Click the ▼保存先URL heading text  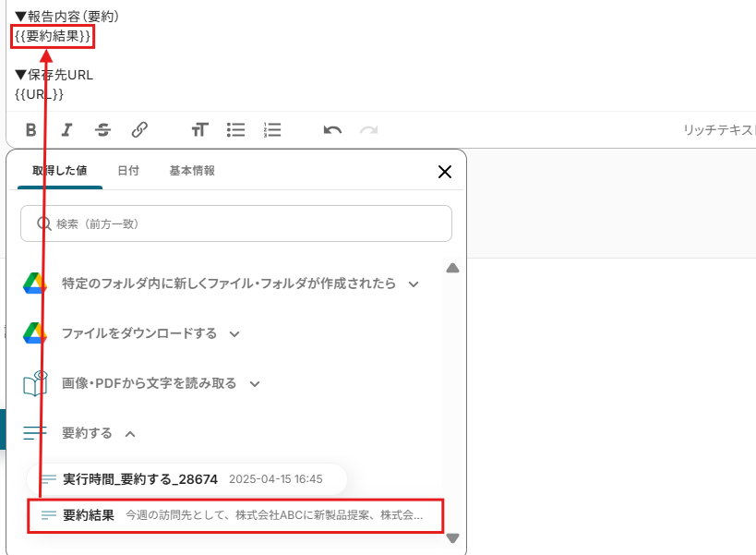(54, 75)
